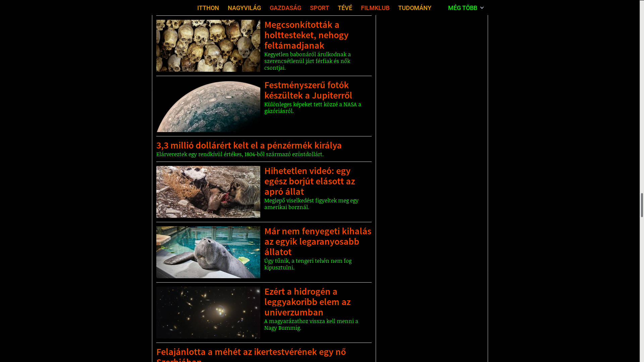Go to the GAZDASÁG section

pyautogui.click(x=285, y=8)
